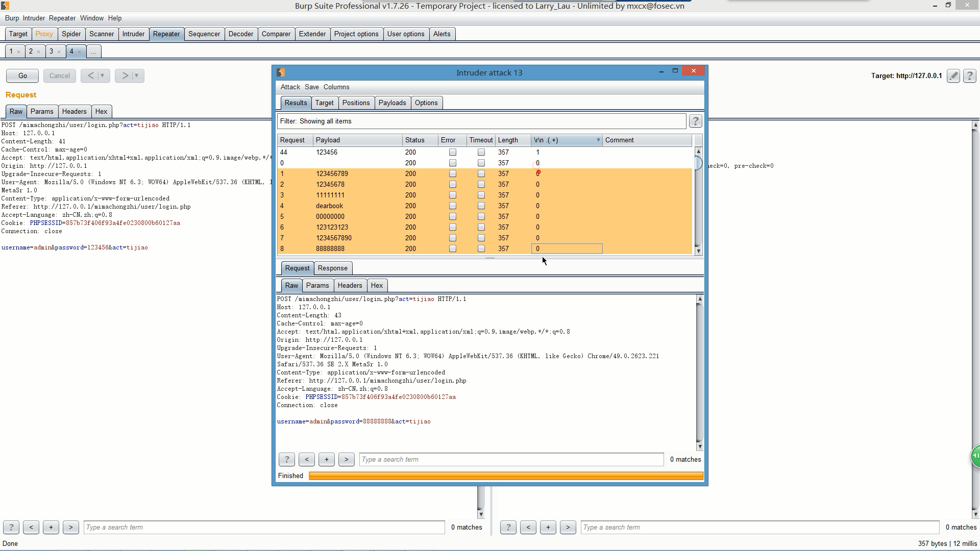Click help icon in Repeater request search bar
The width and height of the screenshot is (980, 551).
coord(11,527)
